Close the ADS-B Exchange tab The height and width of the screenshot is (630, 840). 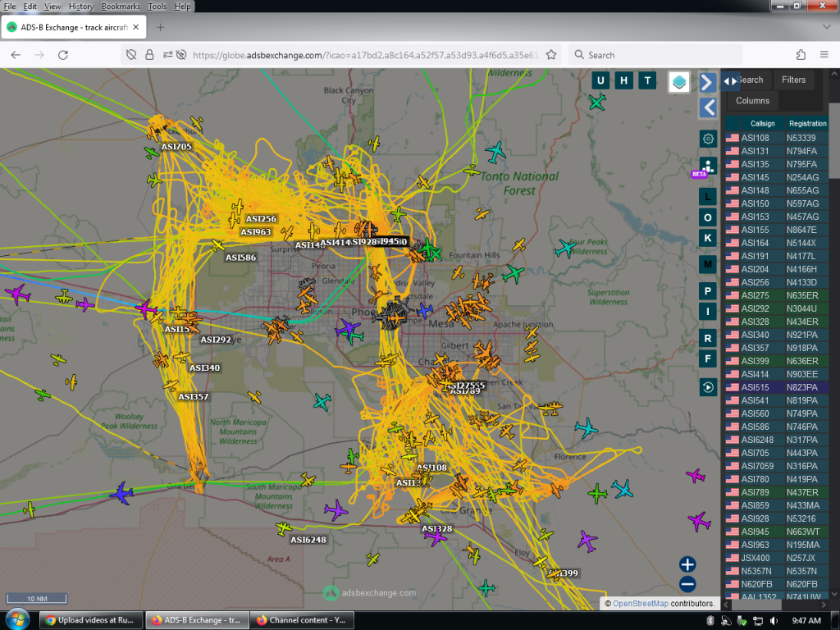pos(136,27)
